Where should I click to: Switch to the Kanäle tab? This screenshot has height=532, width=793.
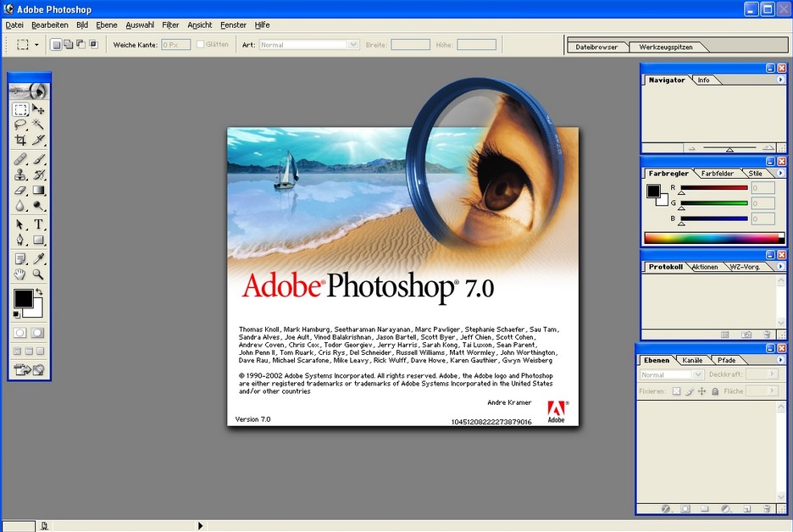[693, 360]
